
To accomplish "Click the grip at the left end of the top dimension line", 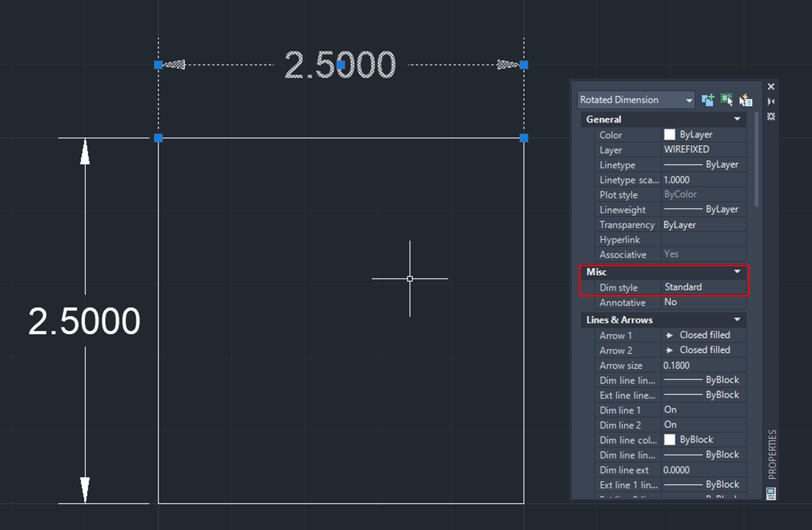I will tap(158, 64).
